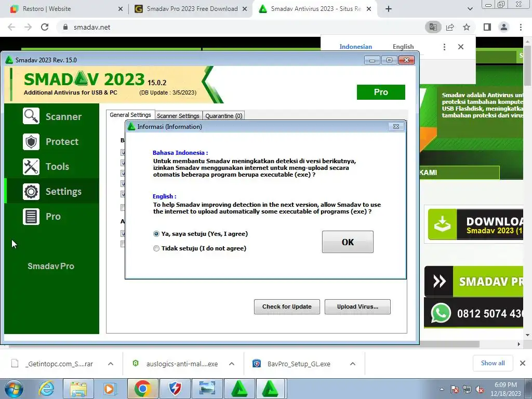Expand options for auslogics-anti-mal exe download
The height and width of the screenshot is (399, 532).
click(x=232, y=364)
